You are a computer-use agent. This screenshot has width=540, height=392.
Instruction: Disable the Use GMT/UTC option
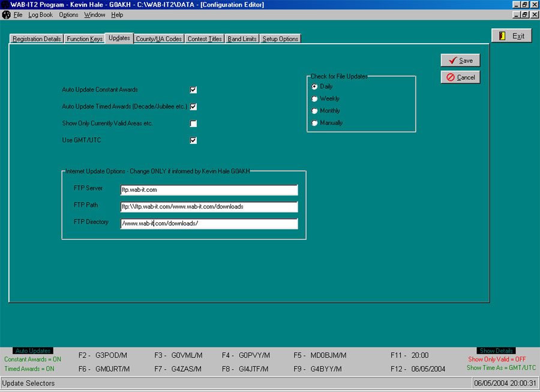click(x=193, y=140)
